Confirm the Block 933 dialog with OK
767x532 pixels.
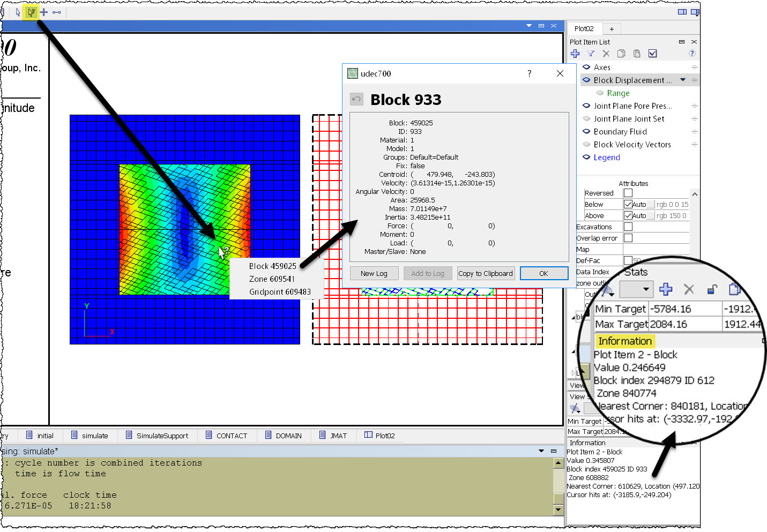coord(543,273)
